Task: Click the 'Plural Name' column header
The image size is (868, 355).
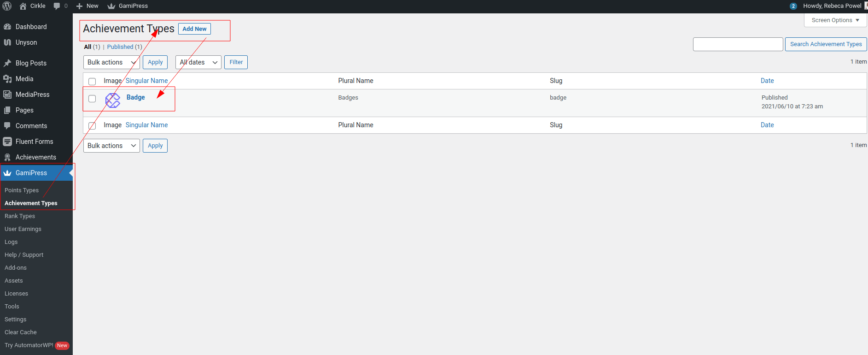Action: click(x=355, y=81)
